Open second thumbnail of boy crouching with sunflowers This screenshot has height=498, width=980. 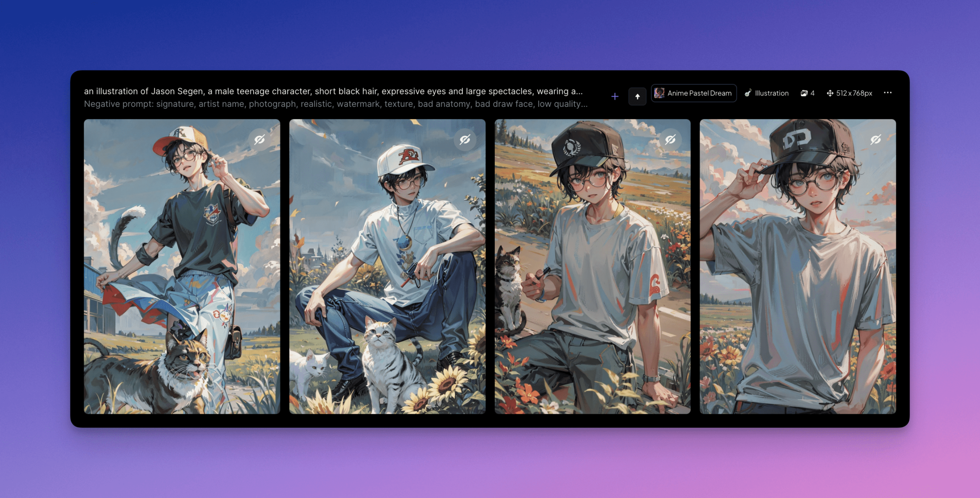pyautogui.click(x=387, y=266)
